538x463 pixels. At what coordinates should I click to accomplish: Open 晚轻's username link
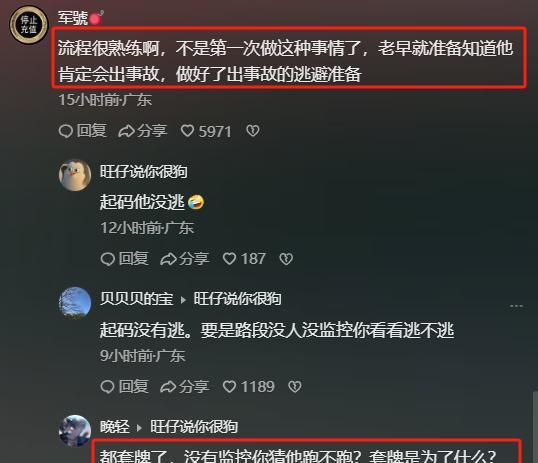[115, 427]
